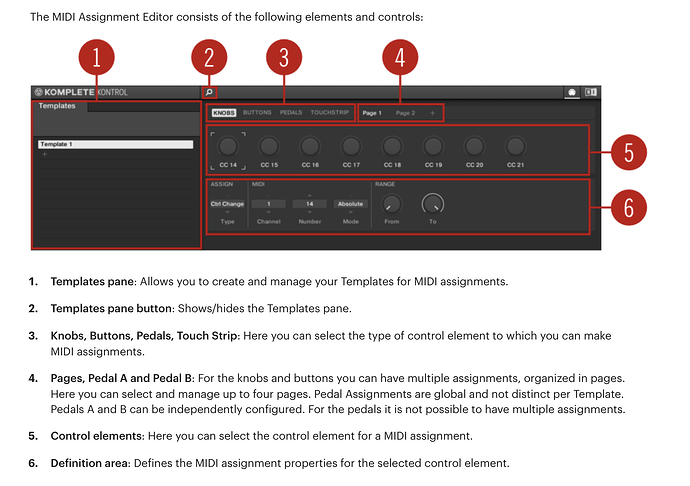Select the CC 20 knob
The image size is (690, 486).
474,147
